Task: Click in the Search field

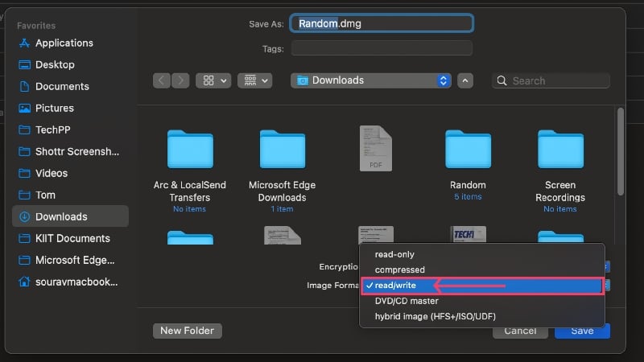Action: [x=551, y=80]
